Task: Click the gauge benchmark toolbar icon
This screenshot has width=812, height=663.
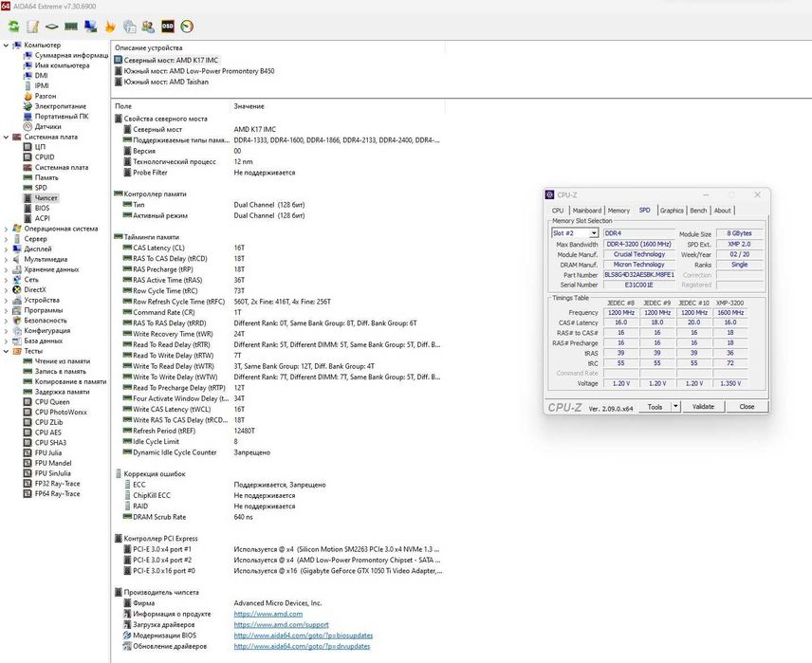Action: 187,27
